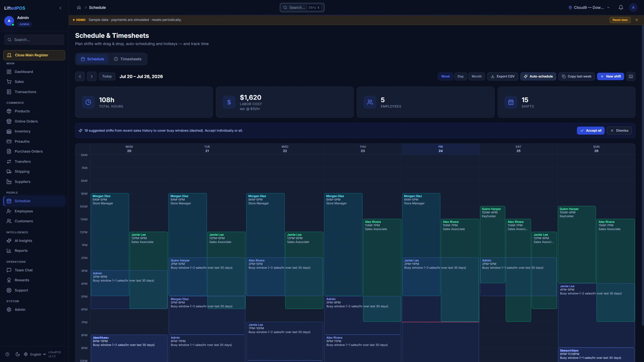
Task: Open Employees in sidebar
Action: pos(34,211)
